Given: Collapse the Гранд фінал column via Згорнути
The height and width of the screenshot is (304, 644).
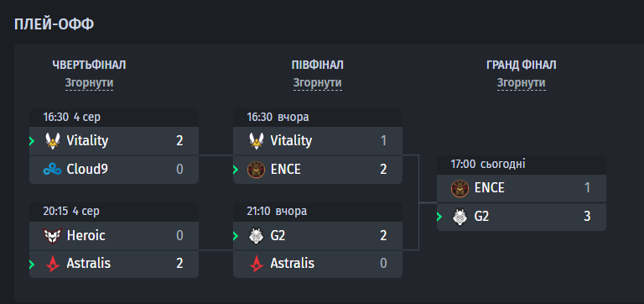Looking at the screenshot, I should (x=522, y=83).
